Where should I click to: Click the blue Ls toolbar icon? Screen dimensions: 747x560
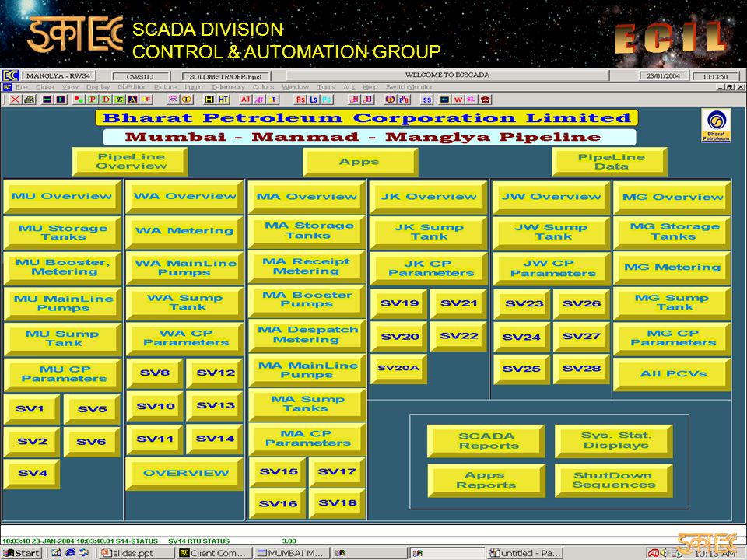tap(314, 100)
